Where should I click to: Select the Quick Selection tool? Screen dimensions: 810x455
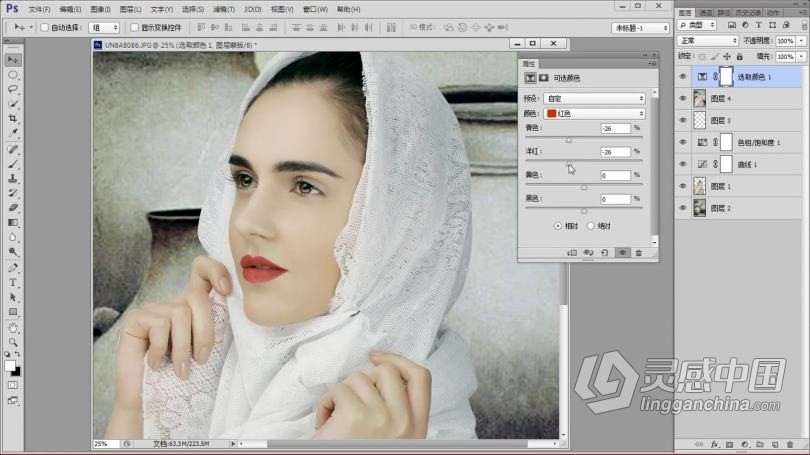pyautogui.click(x=13, y=104)
